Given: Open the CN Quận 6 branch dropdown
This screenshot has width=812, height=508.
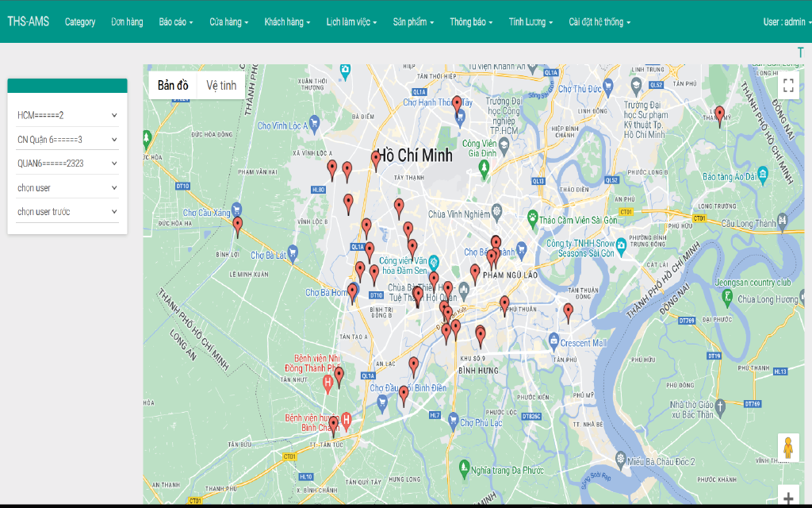Looking at the screenshot, I should click(67, 140).
